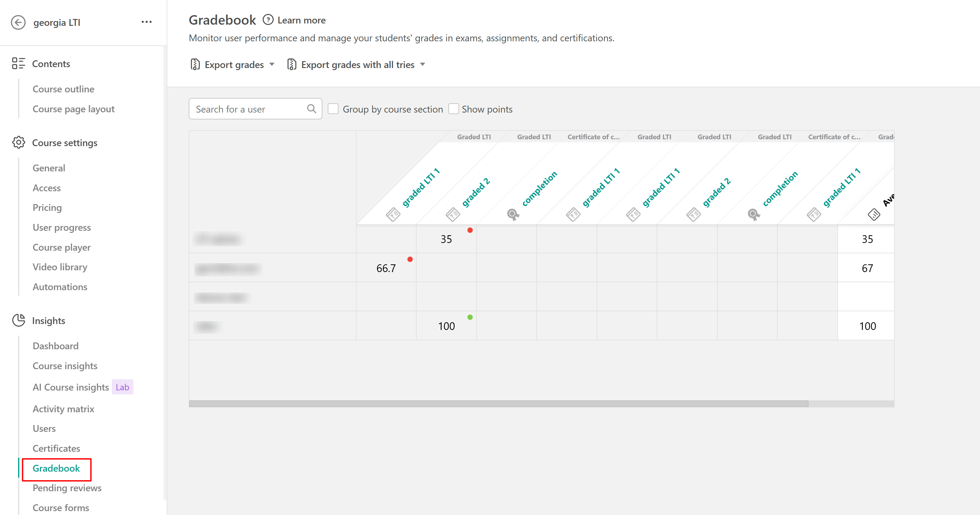Open the three-dots course options menu
980x515 pixels.
[146, 22]
